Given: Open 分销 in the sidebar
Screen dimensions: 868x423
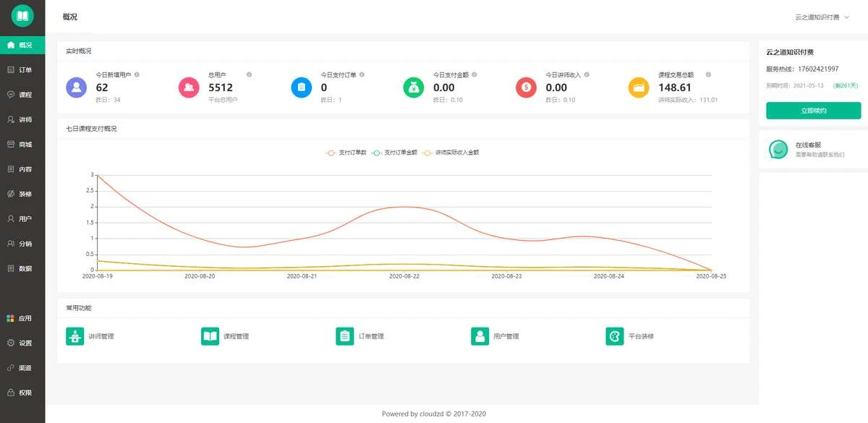Looking at the screenshot, I should coord(22,244).
